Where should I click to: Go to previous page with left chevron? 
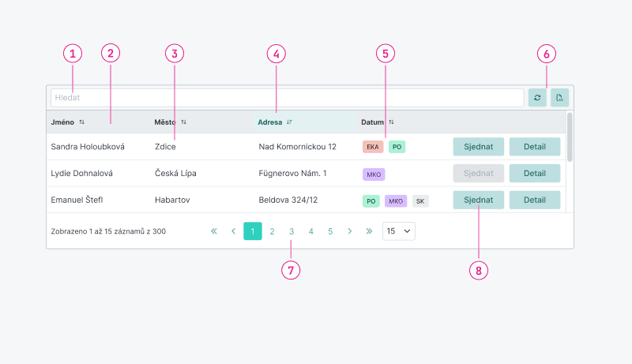coord(233,231)
